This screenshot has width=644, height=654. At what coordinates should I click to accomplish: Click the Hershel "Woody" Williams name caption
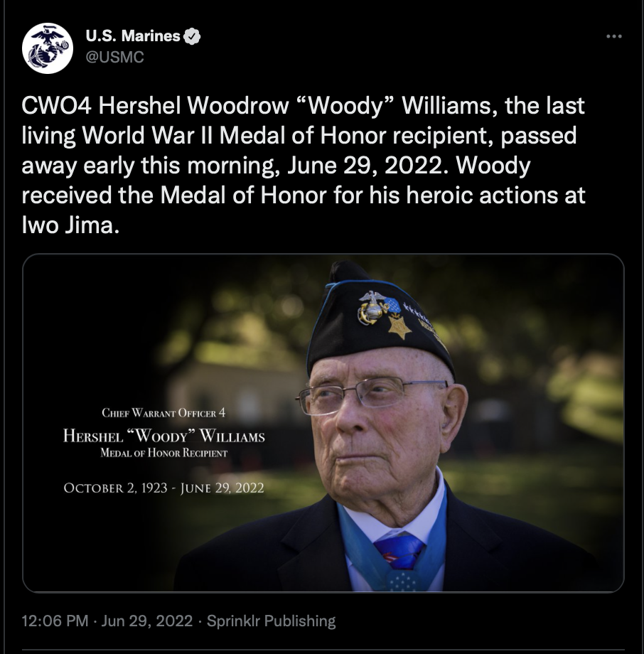coord(164,436)
